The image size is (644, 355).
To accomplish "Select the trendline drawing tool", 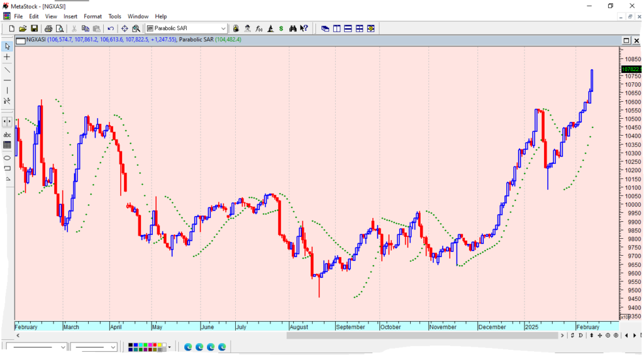I will 8,69.
